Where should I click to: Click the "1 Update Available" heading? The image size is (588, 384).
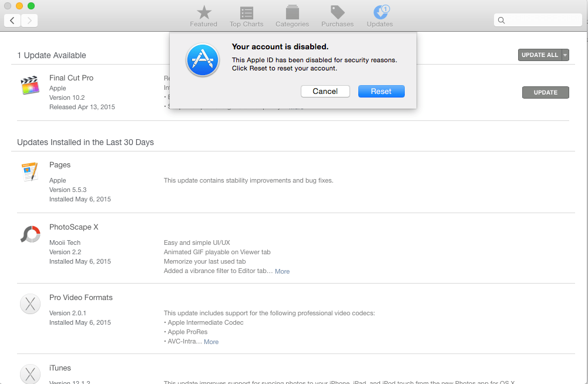[x=51, y=55]
